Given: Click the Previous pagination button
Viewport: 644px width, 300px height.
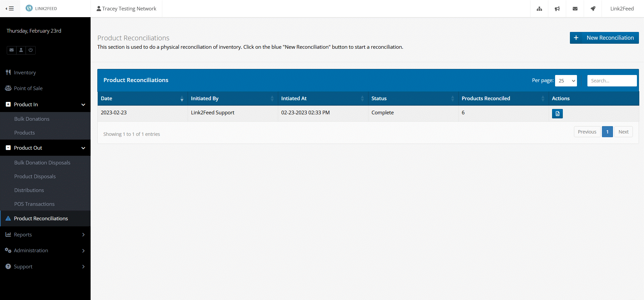Looking at the screenshot, I should tap(587, 132).
